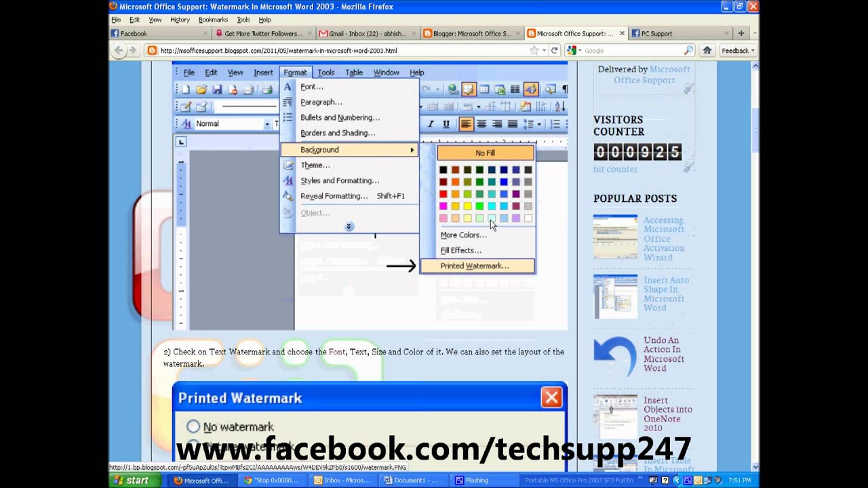This screenshot has height=488, width=868.
Task: Pick the white swatch in Word's color palette
Action: (528, 218)
